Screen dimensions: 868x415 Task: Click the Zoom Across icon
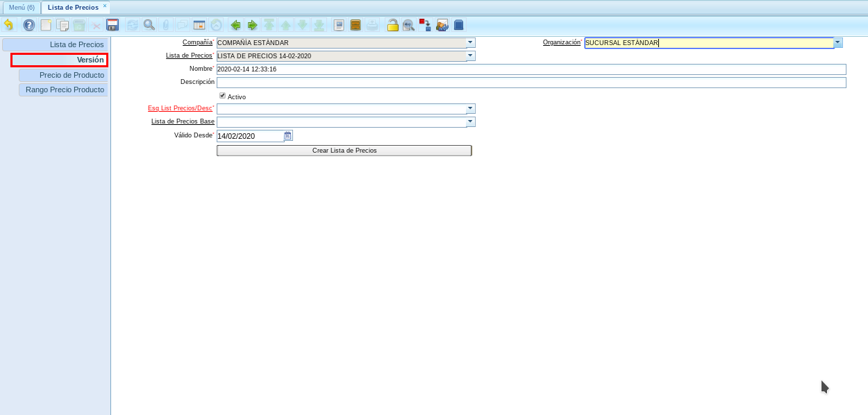pos(408,25)
